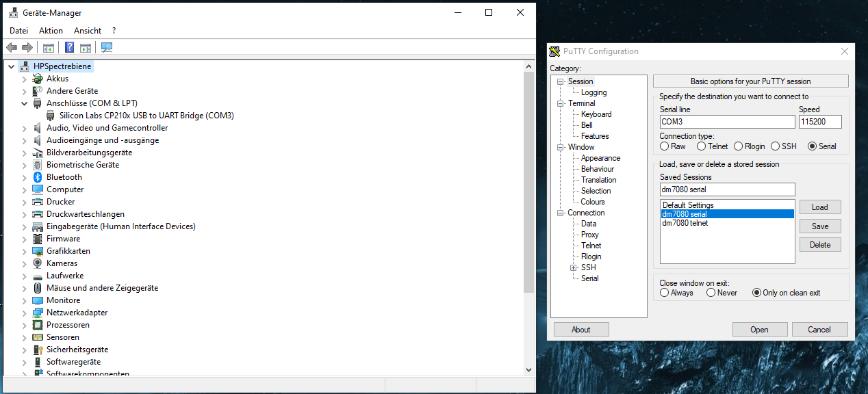Image resolution: width=868 pixels, height=394 pixels.
Task: Expand the SSH node in PuTTY category tree
Action: 574,267
